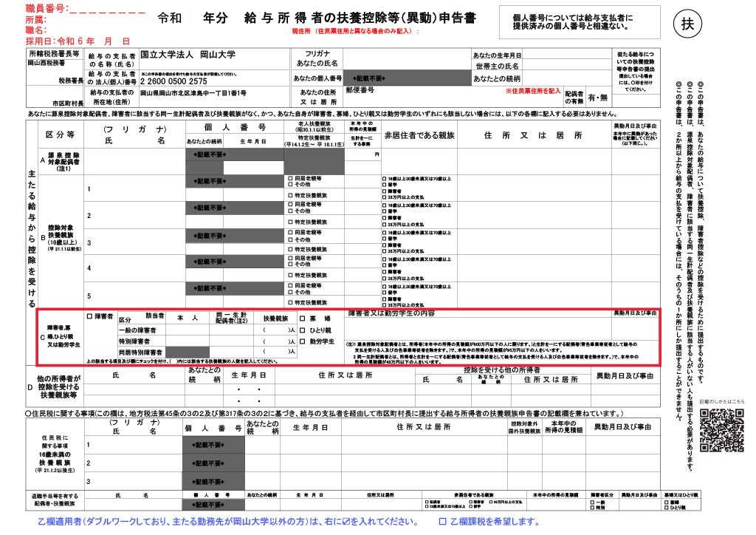Click the 障害者又は勤労学生の内容 field
The height and width of the screenshot is (535, 756).
pos(478,329)
